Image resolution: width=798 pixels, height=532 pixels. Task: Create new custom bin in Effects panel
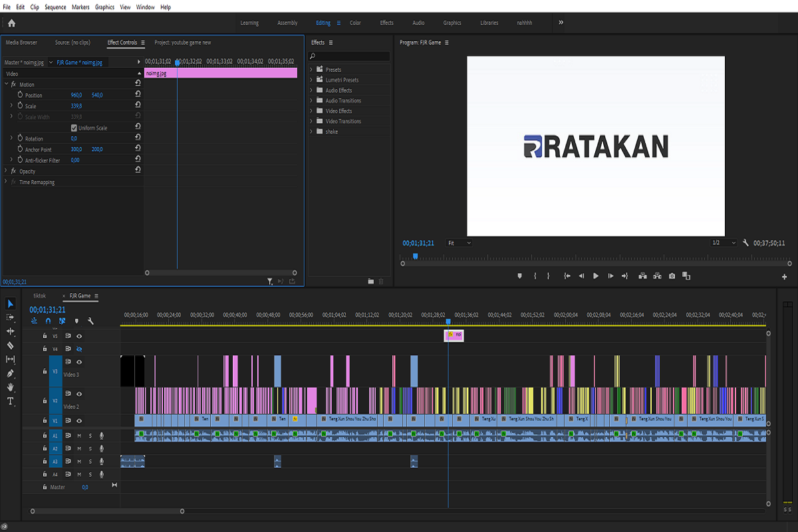click(x=371, y=282)
